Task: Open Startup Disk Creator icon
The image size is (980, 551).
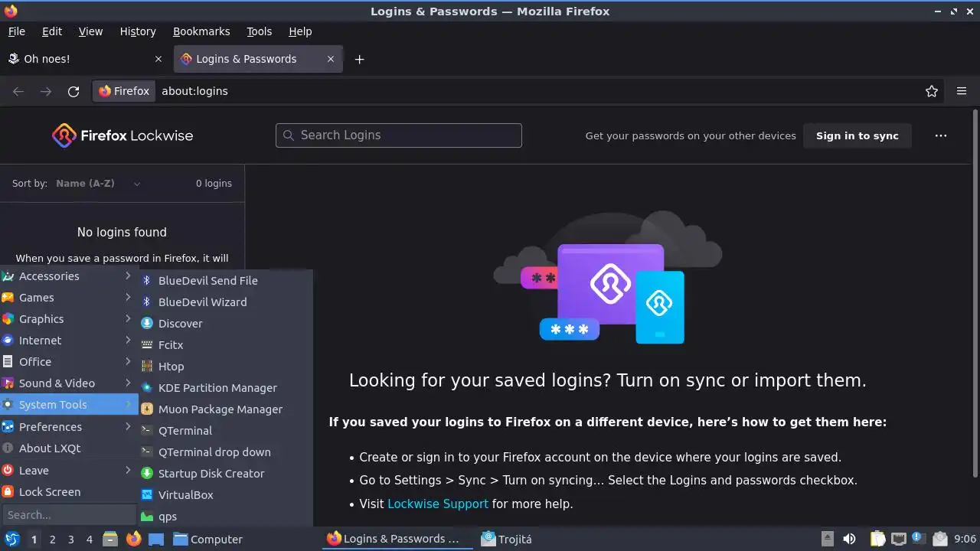Action: (x=147, y=474)
